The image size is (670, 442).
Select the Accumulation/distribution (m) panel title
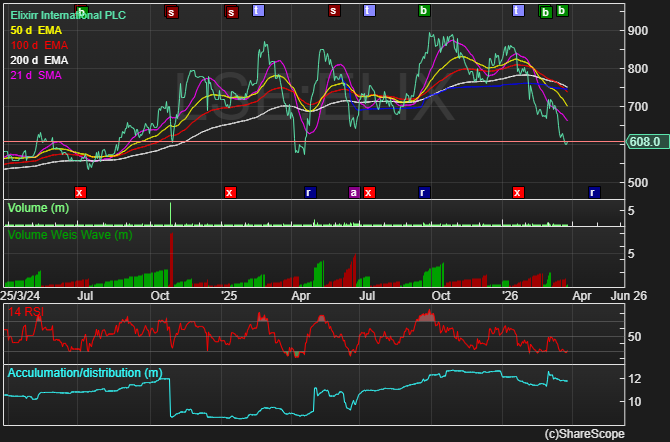click(x=84, y=373)
